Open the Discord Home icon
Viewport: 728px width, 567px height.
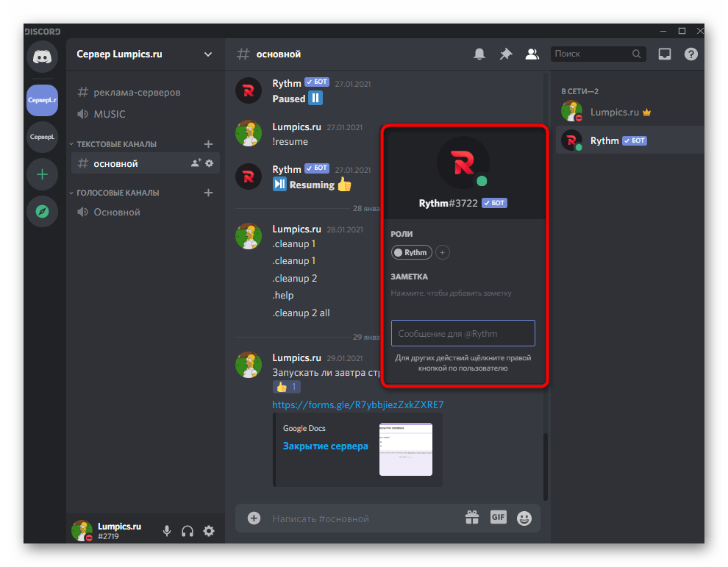42,57
